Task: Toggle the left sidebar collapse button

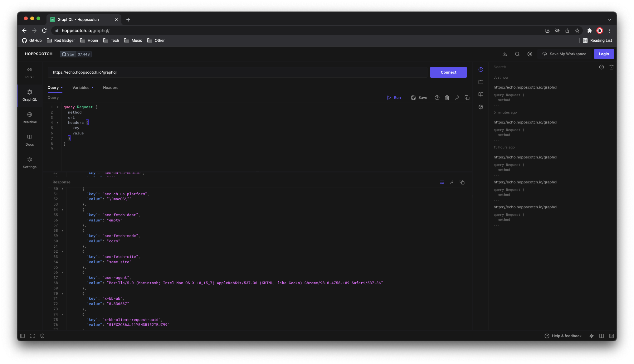Action: (x=22, y=336)
